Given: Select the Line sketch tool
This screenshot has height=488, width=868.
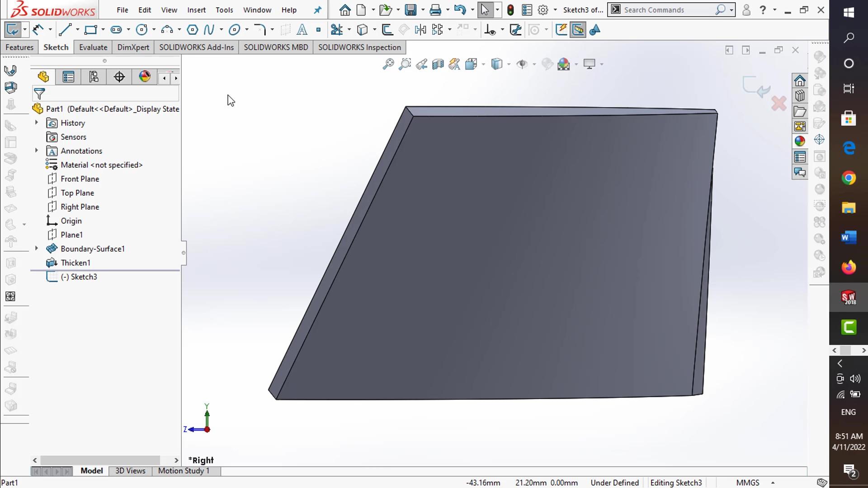Looking at the screenshot, I should (65, 30).
